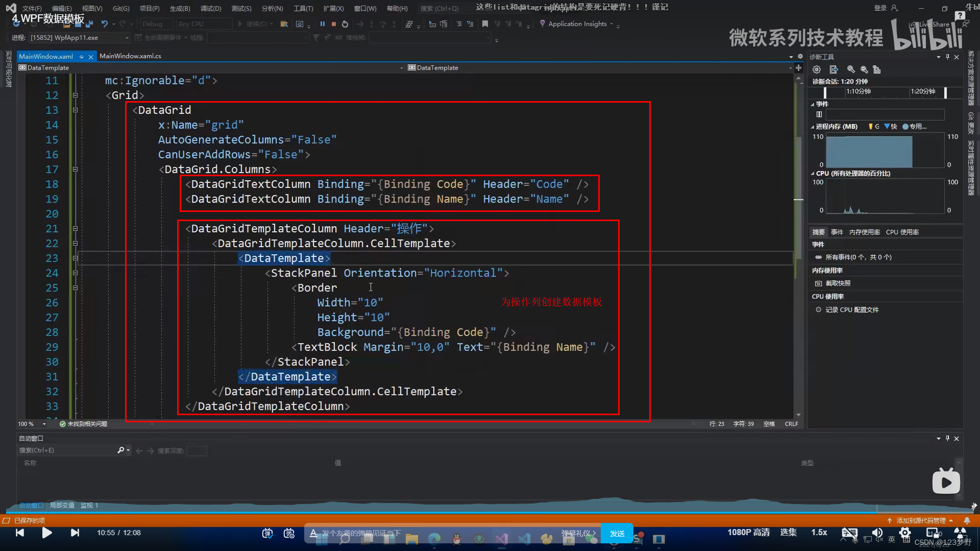Switch to the MainWindow.xaml.cs tab
This screenshot has height=551, width=980.
[130, 56]
